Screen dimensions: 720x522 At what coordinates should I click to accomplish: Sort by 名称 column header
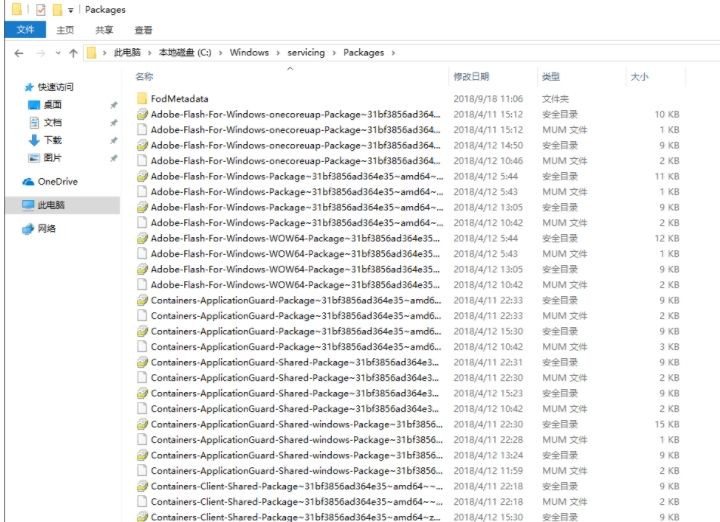click(x=144, y=77)
